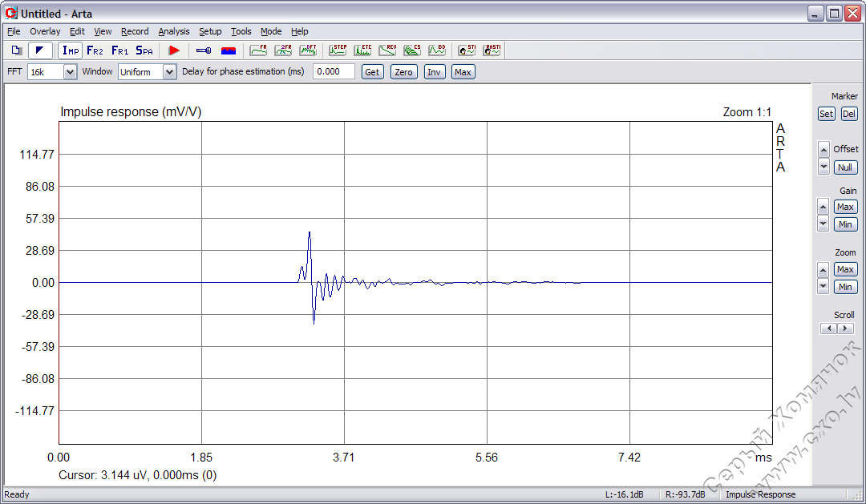Click the Zero delay button

click(x=403, y=72)
